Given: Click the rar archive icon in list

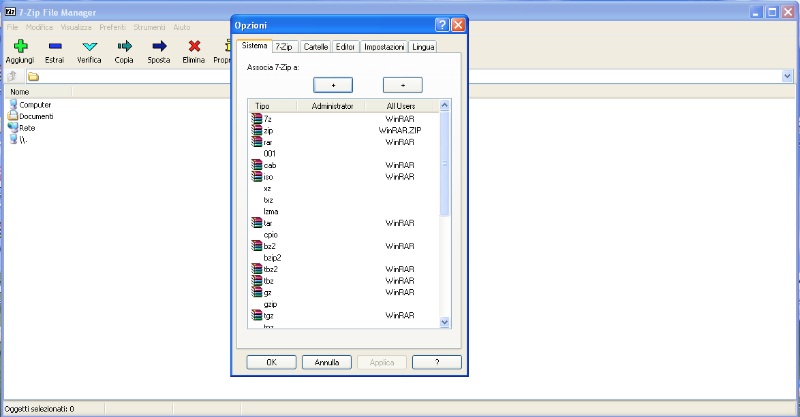Looking at the screenshot, I should click(256, 142).
